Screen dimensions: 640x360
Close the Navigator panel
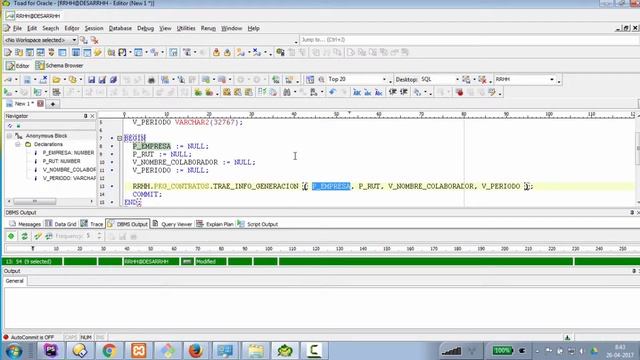(x=92, y=116)
